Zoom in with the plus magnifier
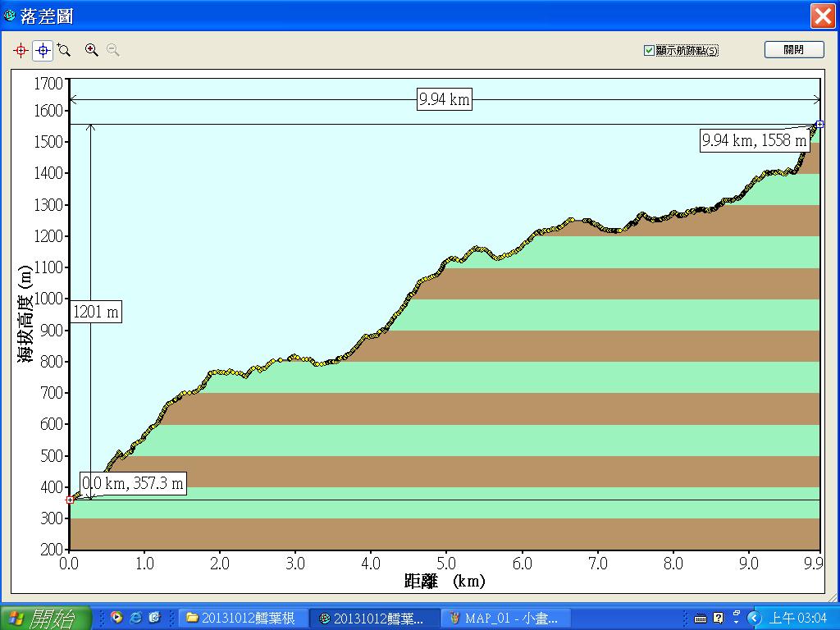Viewport: 840px width, 630px height. tap(92, 50)
